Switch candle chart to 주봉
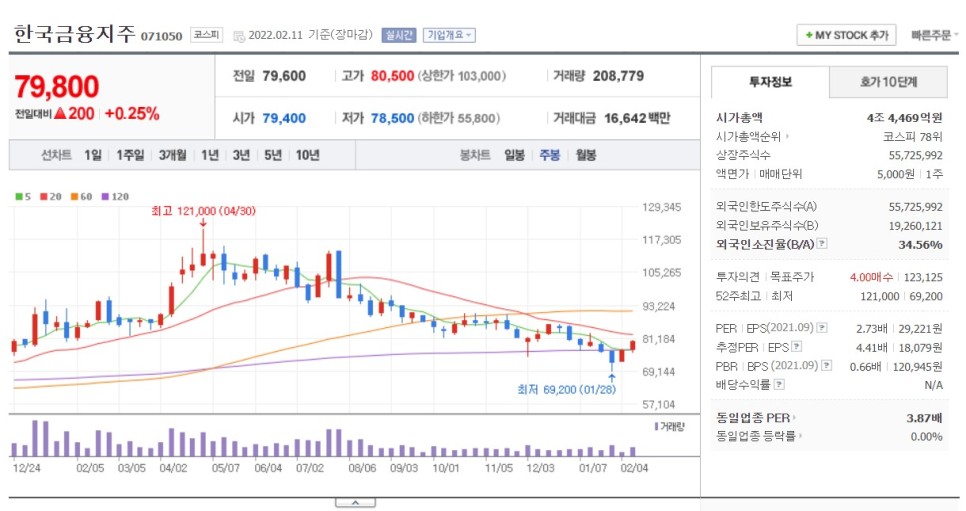The height and width of the screenshot is (511, 966). pyautogui.click(x=550, y=155)
